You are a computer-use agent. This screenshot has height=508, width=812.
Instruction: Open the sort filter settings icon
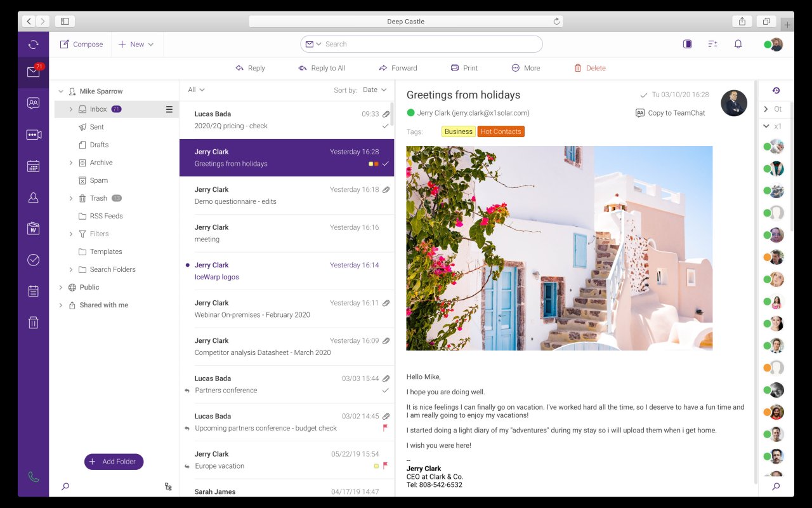click(712, 44)
